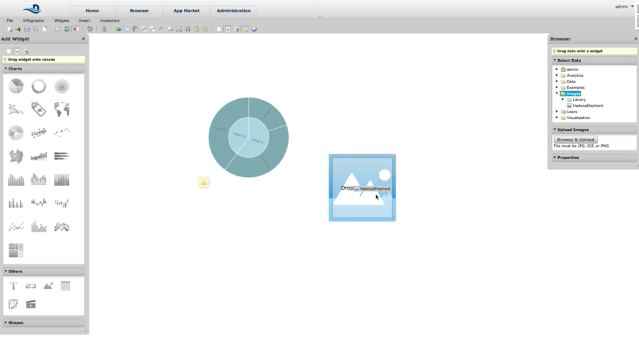This screenshot has width=639, height=361.
Task: Click the application logo
Action: pos(32,9)
